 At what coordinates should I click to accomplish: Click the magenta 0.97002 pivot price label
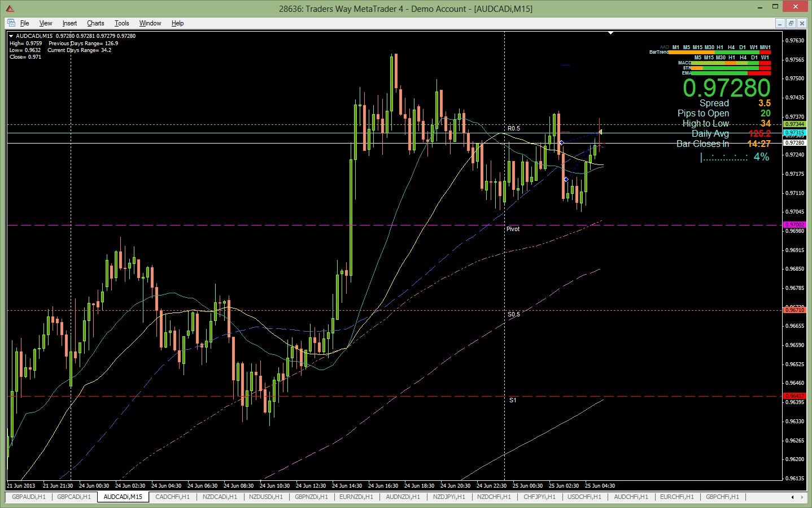[794, 225]
